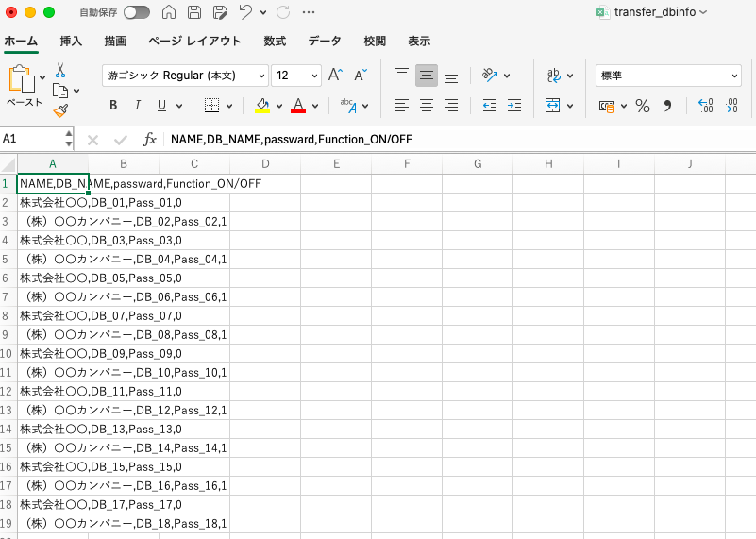
Task: Open the Borders dropdown arrow
Action: click(229, 106)
